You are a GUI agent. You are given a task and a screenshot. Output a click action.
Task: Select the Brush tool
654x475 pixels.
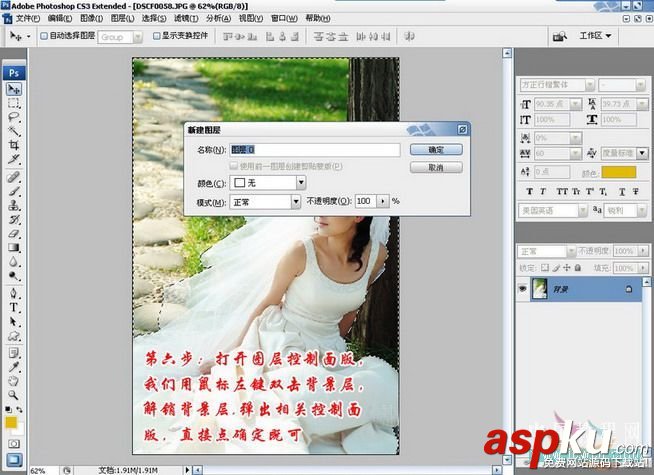(14, 191)
